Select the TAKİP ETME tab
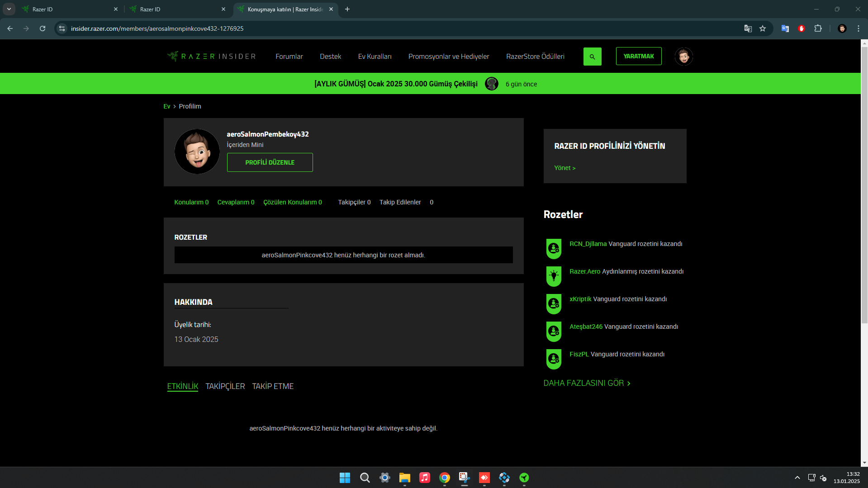Viewport: 868px width, 488px height. click(273, 386)
